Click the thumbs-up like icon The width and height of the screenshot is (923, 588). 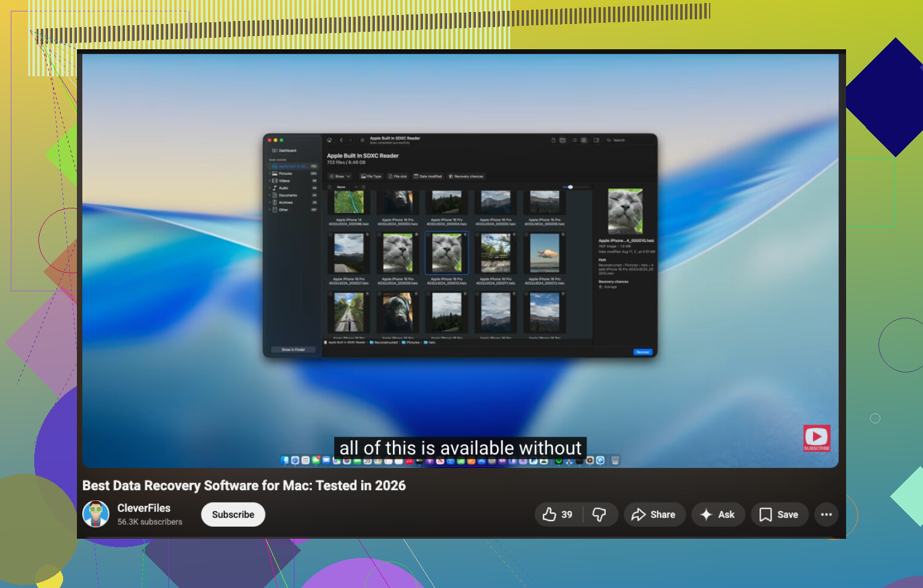tap(549, 514)
